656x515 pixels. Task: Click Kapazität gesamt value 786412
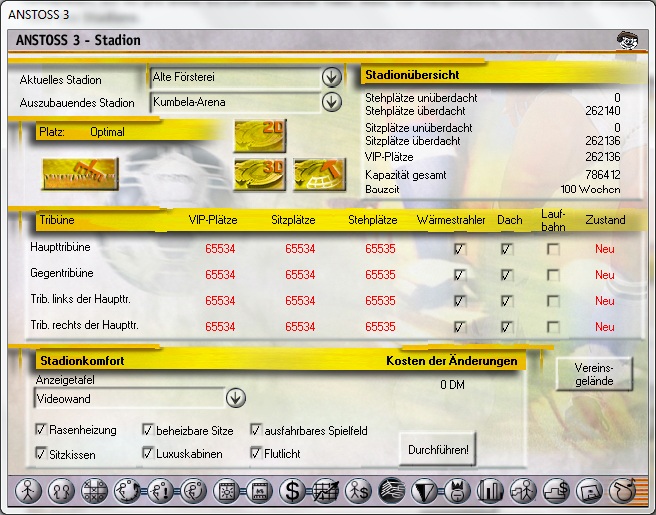point(603,174)
